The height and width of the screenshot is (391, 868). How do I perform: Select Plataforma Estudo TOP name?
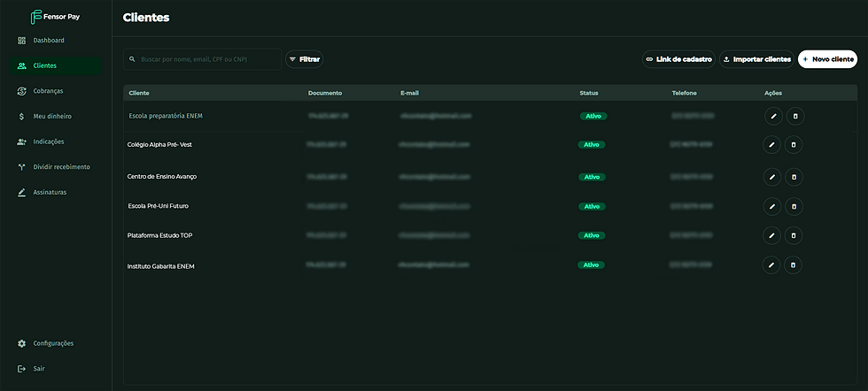tap(160, 235)
